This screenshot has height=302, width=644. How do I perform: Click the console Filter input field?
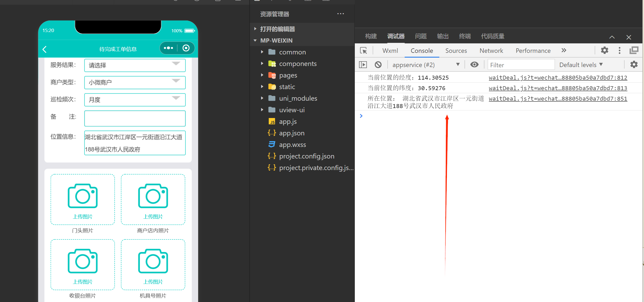[x=521, y=65]
